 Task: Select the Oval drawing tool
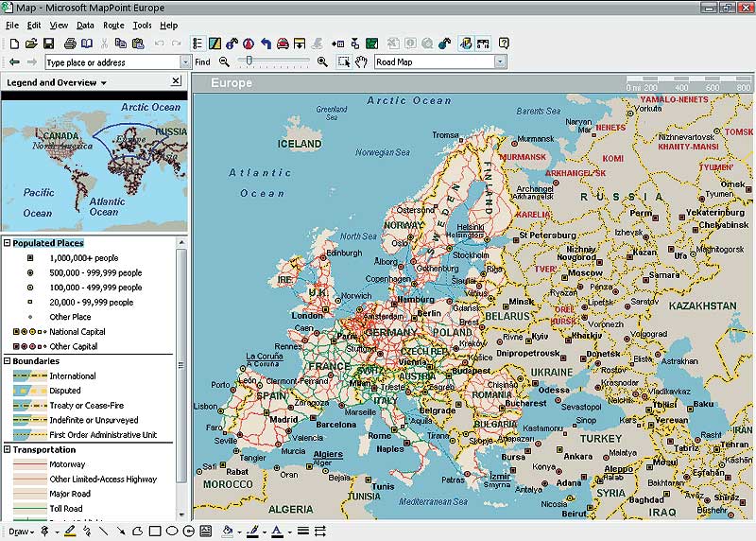pyautogui.click(x=172, y=532)
